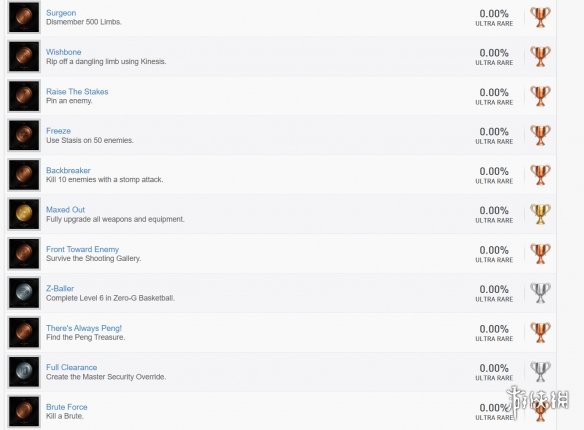Open the Full Clearance trophy link
This screenshot has width=584, height=430.
point(72,367)
